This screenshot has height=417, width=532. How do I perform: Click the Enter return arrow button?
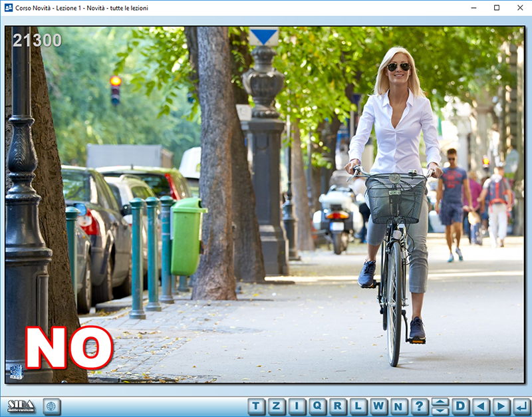[x=521, y=406]
